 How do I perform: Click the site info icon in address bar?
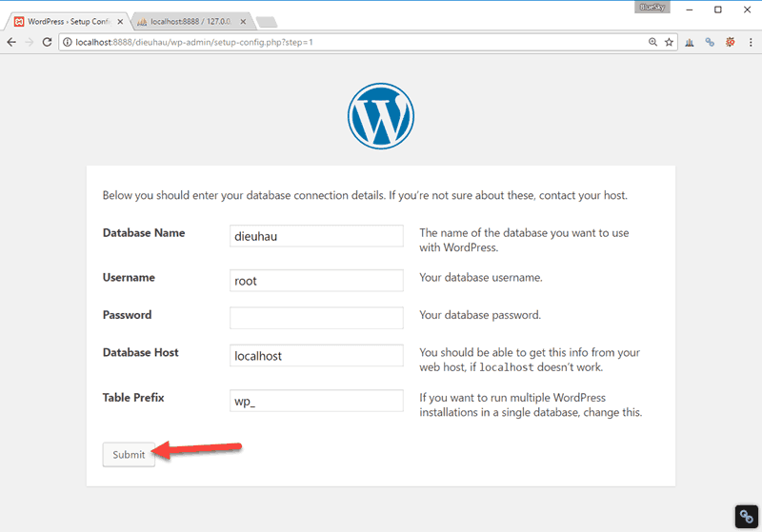pyautogui.click(x=68, y=42)
